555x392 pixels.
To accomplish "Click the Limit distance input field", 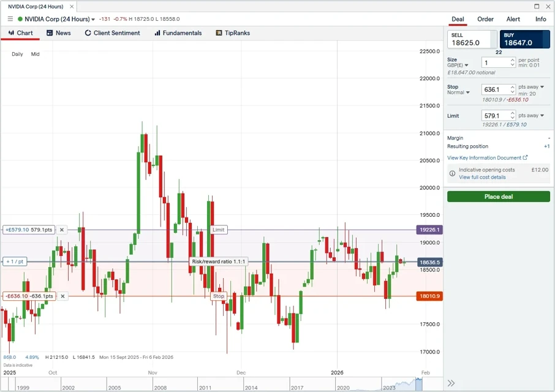I will pos(496,116).
